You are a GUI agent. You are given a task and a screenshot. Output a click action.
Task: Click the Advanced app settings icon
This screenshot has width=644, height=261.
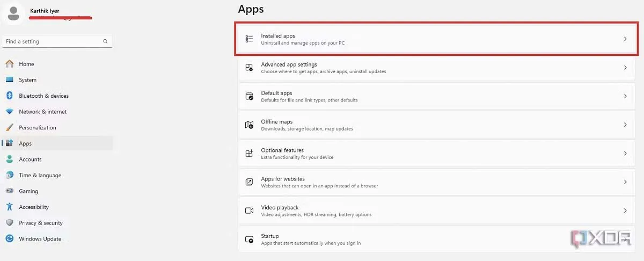[249, 68]
